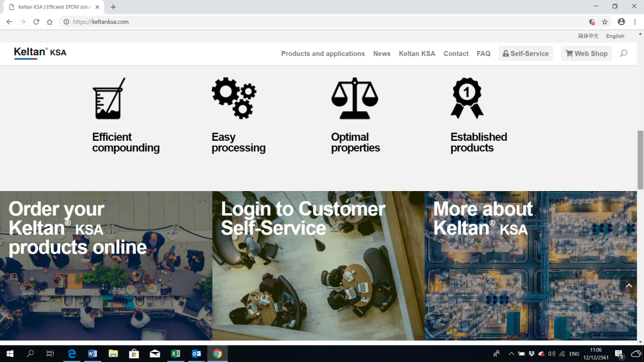Viewport: 644px width, 362px height.
Task: Click the beaker icon for Efficient compounding
Action: (109, 99)
